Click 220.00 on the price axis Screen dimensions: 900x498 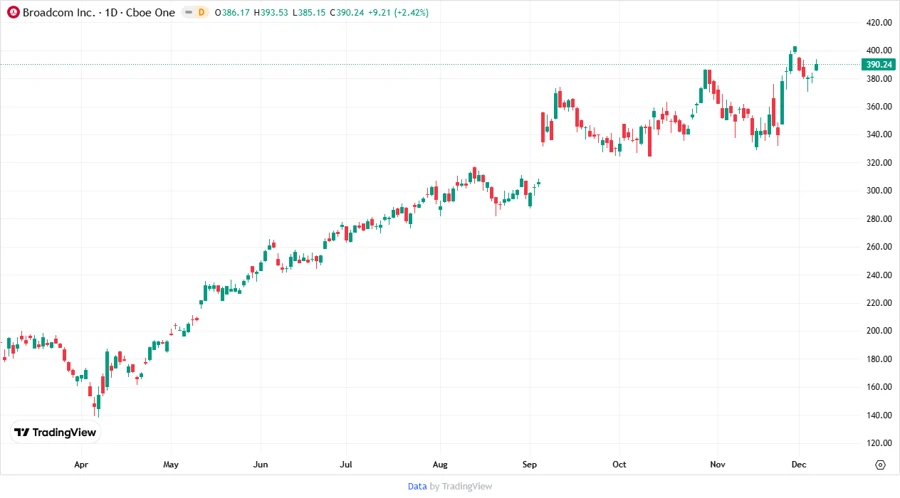[x=879, y=302]
